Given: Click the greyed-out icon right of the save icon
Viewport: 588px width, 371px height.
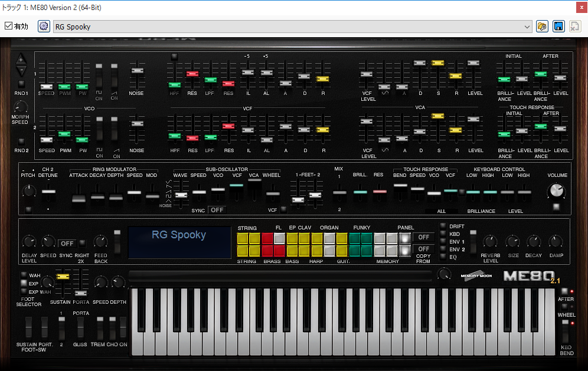Looking at the screenshot, I should pos(575,26).
